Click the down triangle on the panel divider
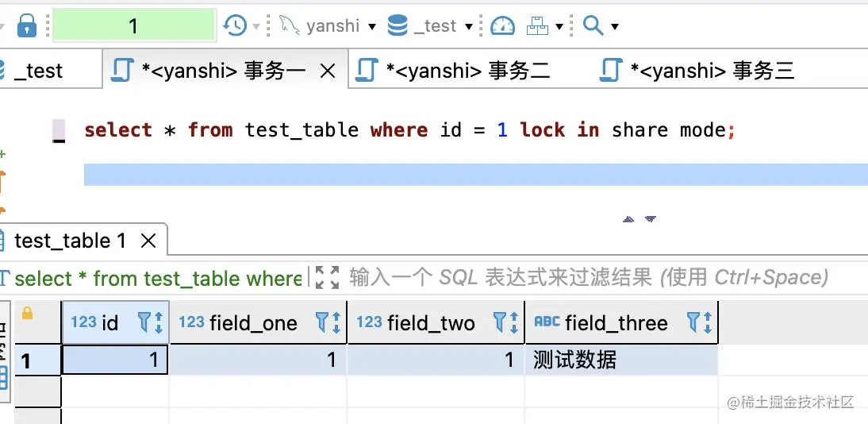Image resolution: width=868 pixels, height=424 pixels. click(651, 219)
